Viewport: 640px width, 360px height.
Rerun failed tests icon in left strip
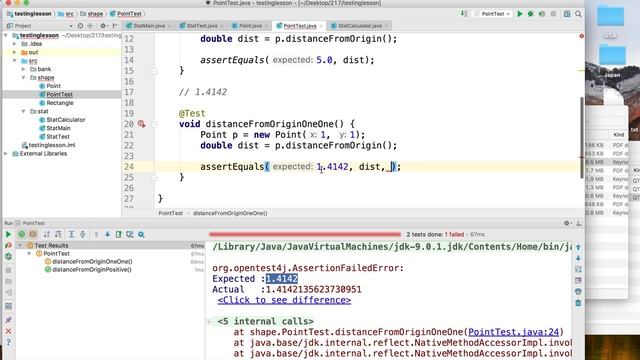8,246
